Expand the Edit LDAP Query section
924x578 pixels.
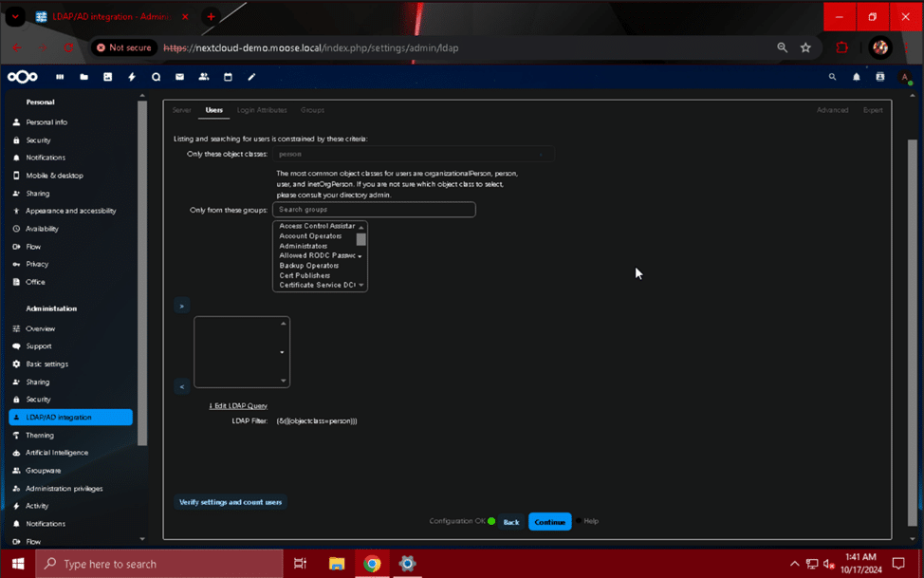pos(238,406)
